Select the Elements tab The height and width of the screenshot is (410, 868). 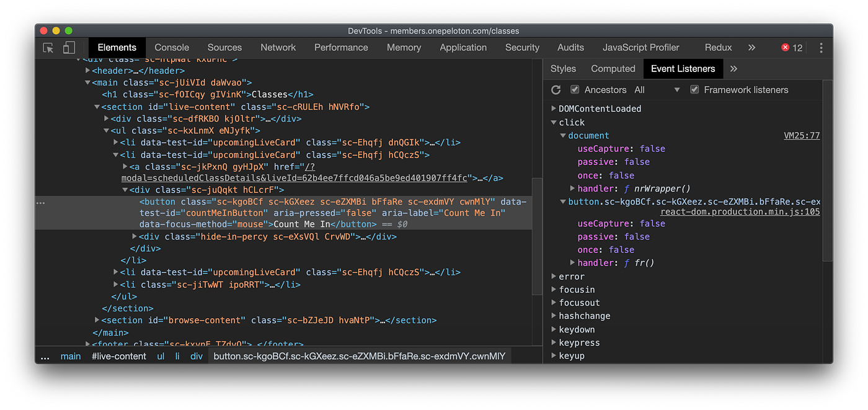(117, 48)
